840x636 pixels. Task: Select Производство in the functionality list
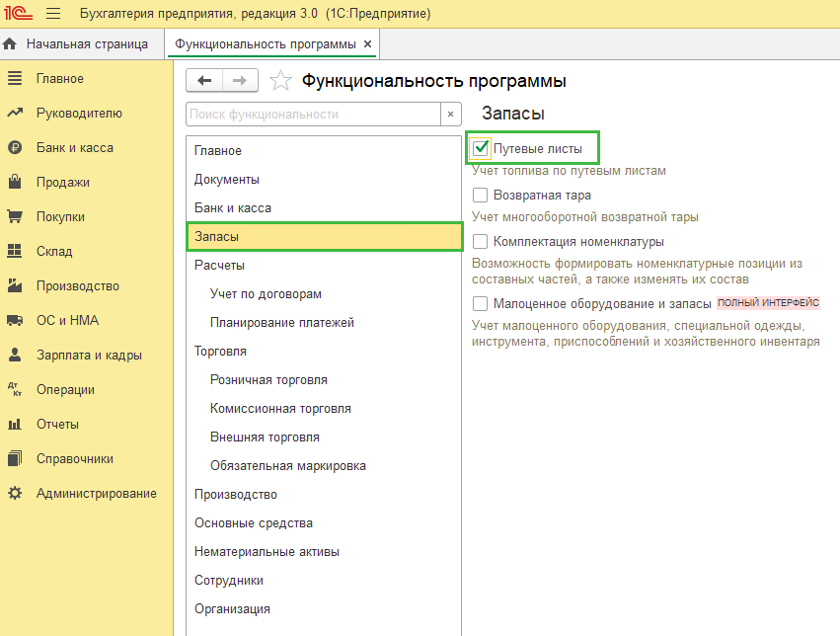[324, 495]
